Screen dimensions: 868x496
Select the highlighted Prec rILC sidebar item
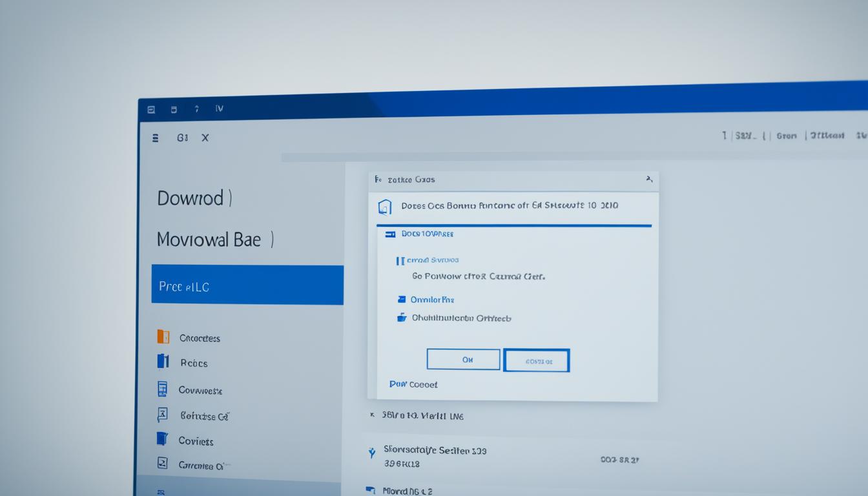click(247, 284)
